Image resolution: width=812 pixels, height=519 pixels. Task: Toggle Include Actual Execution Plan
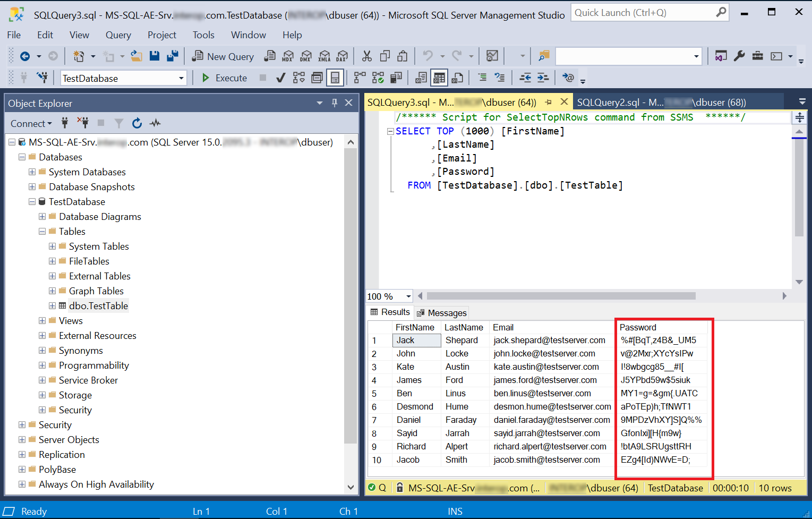360,78
